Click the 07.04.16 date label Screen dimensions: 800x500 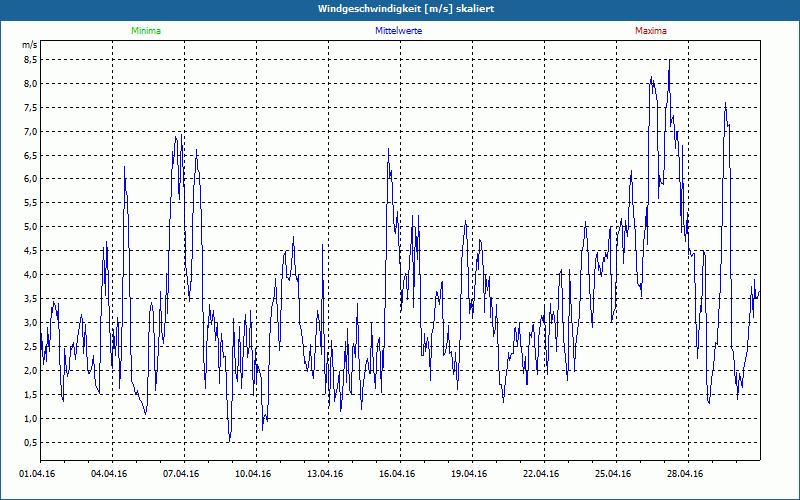(x=181, y=474)
